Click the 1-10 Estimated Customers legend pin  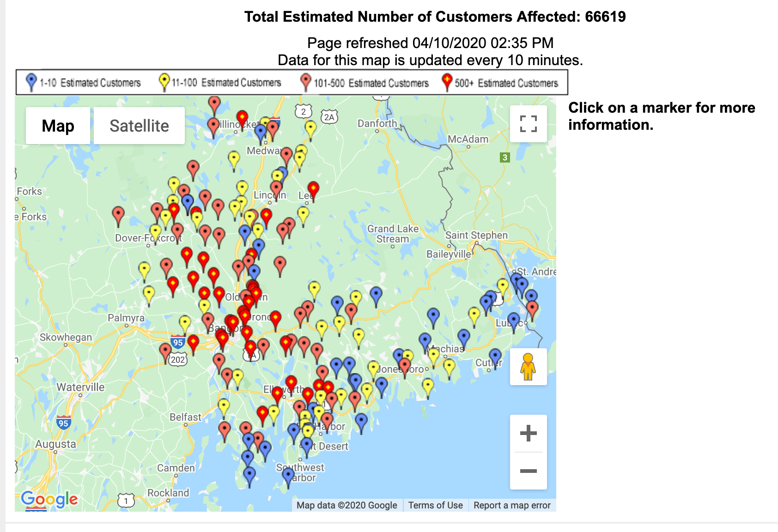pos(31,83)
